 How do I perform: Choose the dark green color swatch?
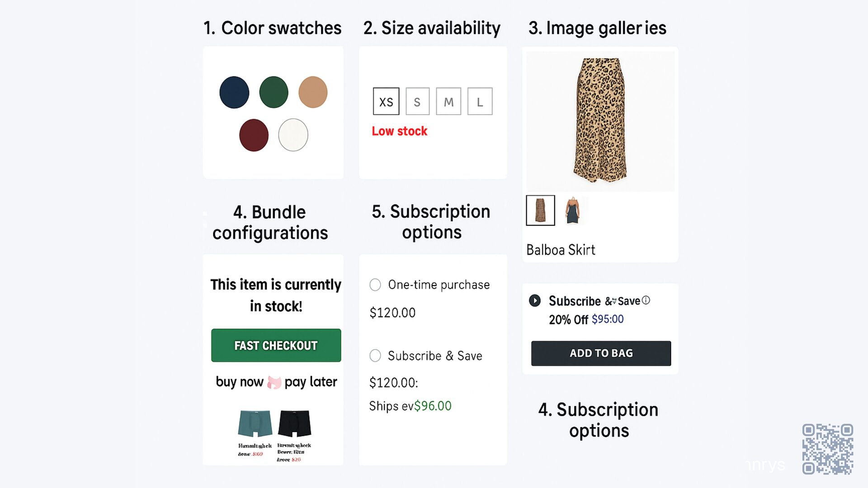[274, 93]
